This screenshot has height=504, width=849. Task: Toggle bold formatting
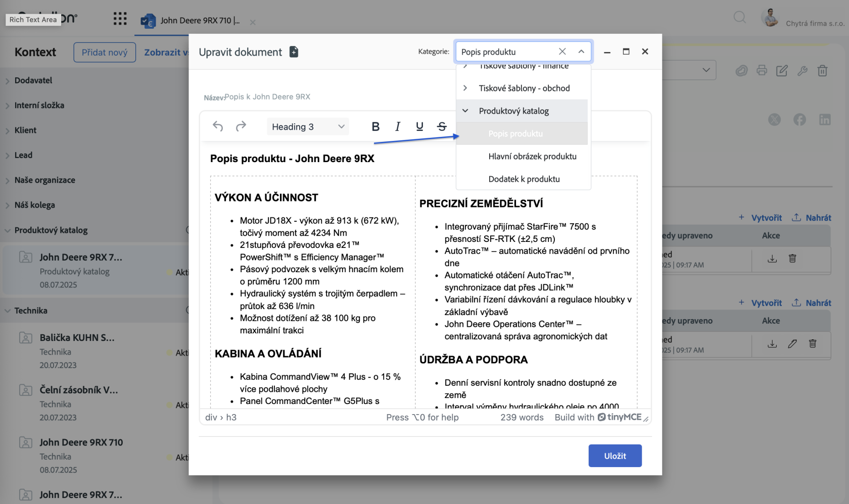click(375, 126)
